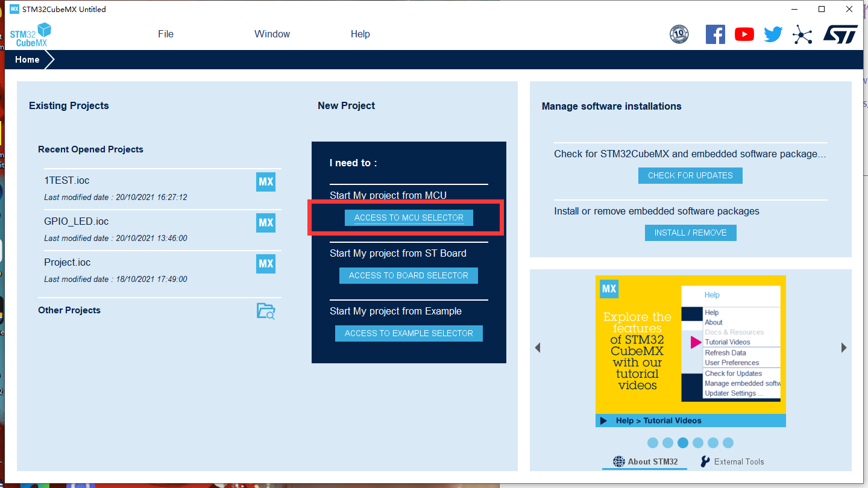This screenshot has width=868, height=488.
Task: Click the MX icon beside 1TEST.ioc
Action: point(266,182)
